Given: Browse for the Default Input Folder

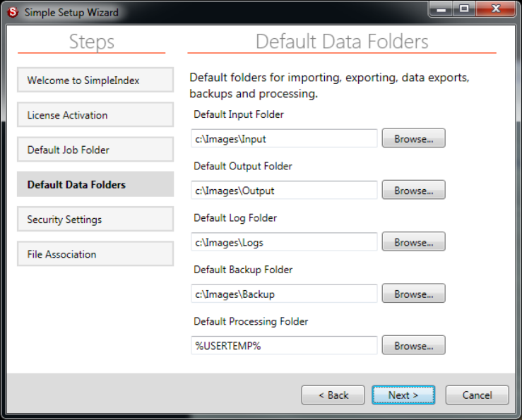Looking at the screenshot, I should [413, 139].
